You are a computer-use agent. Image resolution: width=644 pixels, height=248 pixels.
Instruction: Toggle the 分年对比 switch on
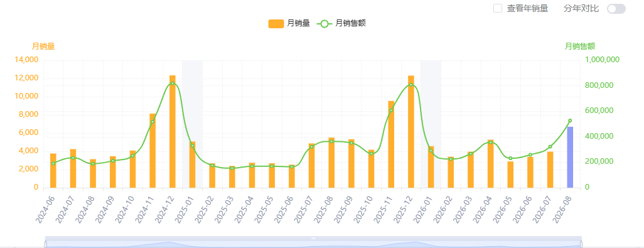tap(616, 9)
